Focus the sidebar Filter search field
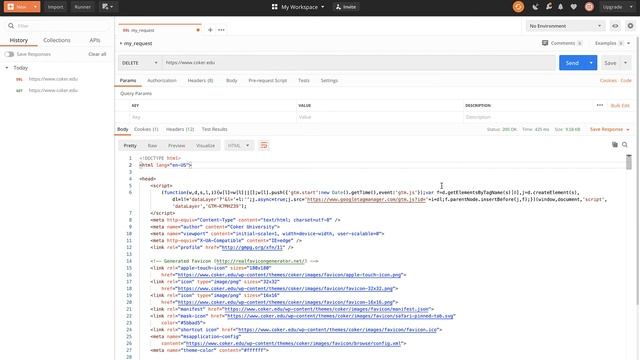 coord(58,26)
